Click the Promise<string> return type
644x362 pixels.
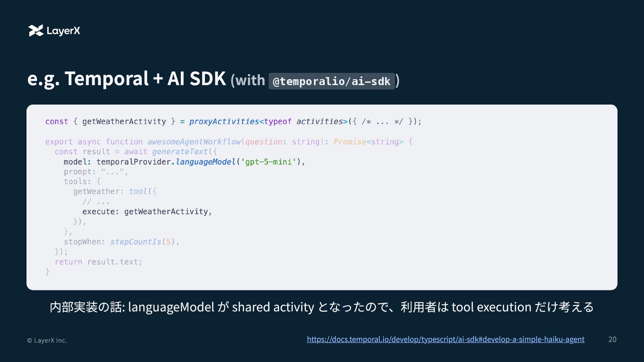coord(368,142)
